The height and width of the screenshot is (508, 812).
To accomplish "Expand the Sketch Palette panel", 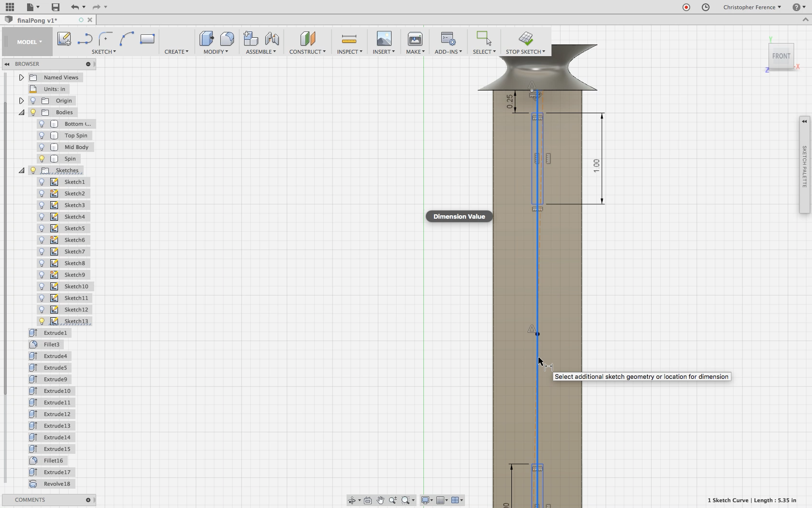I will click(x=804, y=121).
